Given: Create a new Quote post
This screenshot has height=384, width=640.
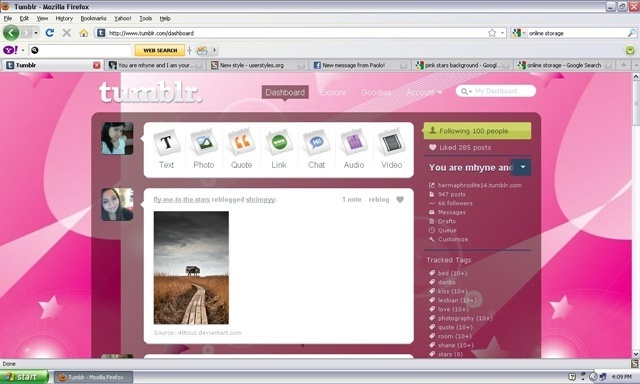Looking at the screenshot, I should pyautogui.click(x=241, y=149).
